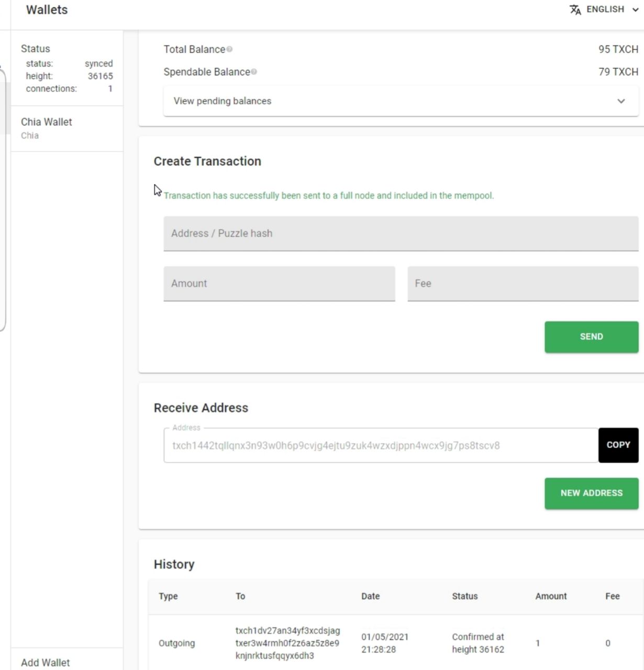Click the pending balances chevron arrow

point(621,101)
